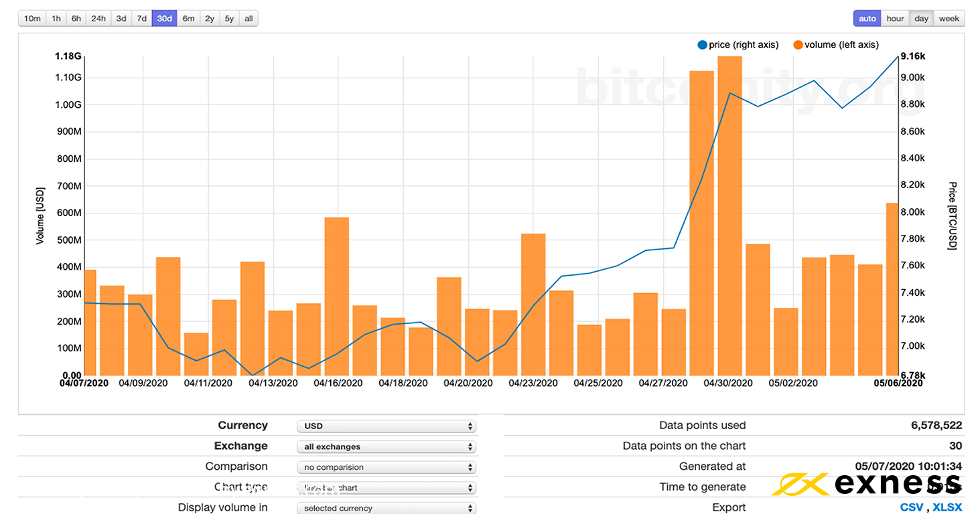Export chart data as CSV
This screenshot has width=980, height=514.
911,507
